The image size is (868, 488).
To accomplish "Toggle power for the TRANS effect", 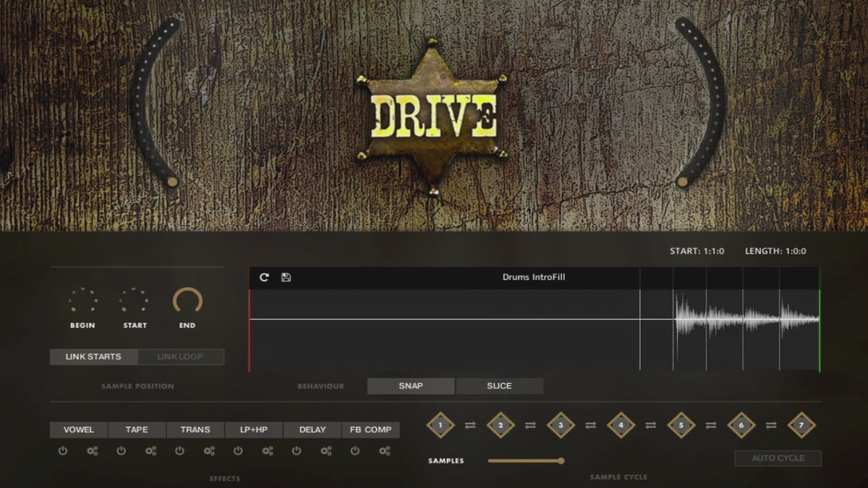I will [179, 451].
